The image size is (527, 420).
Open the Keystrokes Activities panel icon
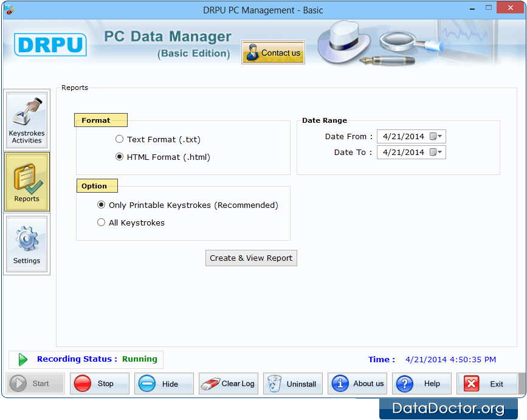(x=27, y=119)
